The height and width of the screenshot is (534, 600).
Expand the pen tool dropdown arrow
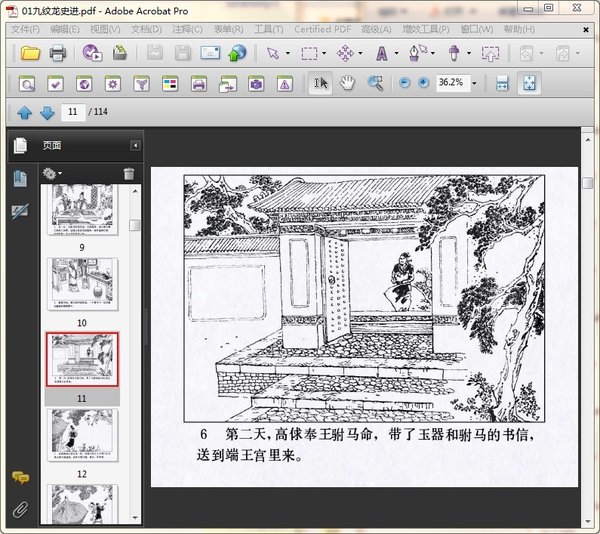433,53
